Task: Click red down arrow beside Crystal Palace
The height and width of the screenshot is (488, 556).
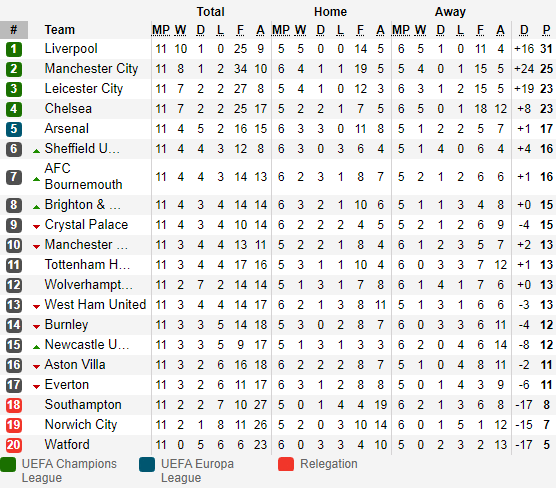Action: point(36,227)
